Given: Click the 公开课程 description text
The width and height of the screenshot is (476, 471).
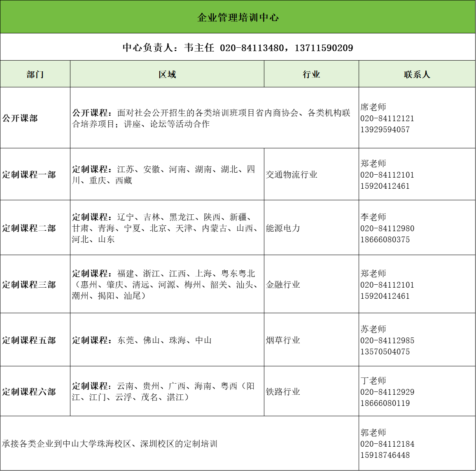Looking at the screenshot, I should [211, 118].
